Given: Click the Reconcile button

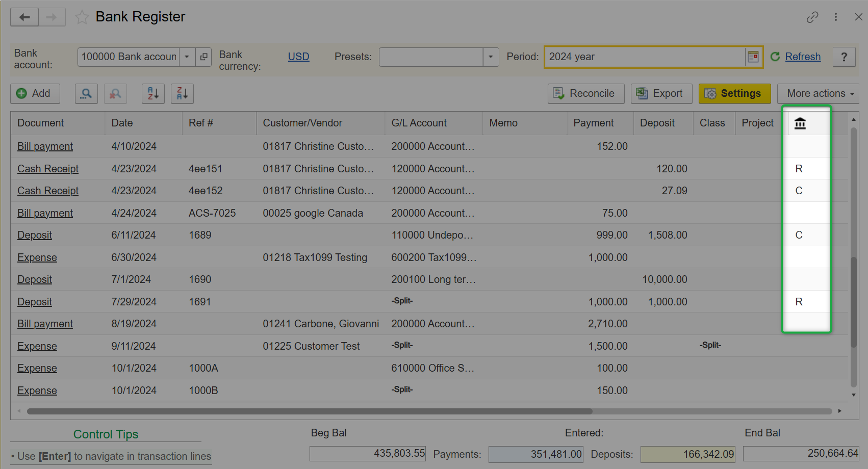Looking at the screenshot, I should (x=586, y=94).
